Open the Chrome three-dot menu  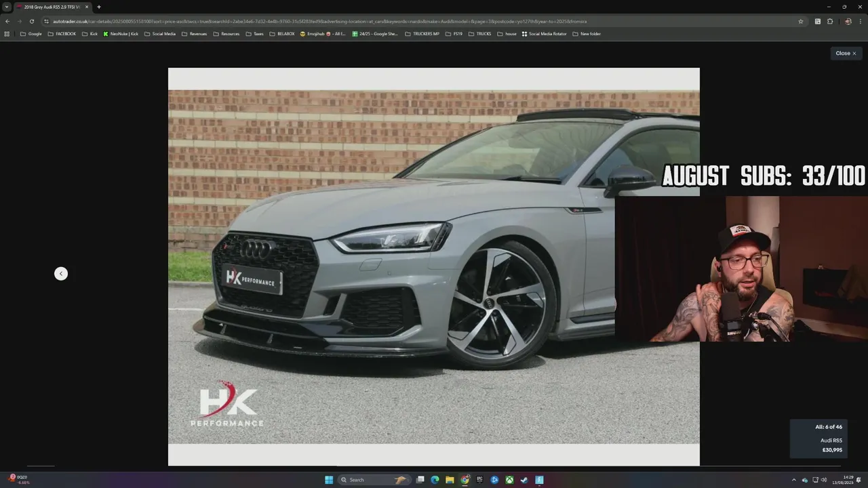(x=861, y=21)
